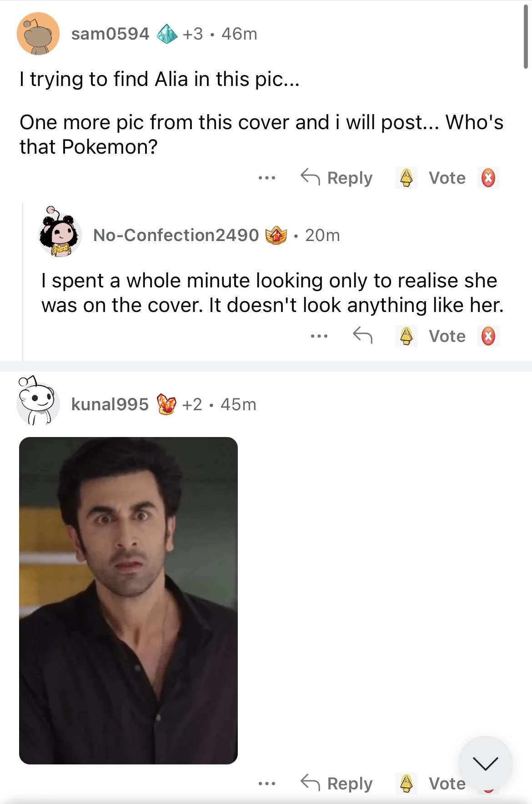
Task: Open overflow menu on No-Confection2490's reply
Action: (x=319, y=336)
